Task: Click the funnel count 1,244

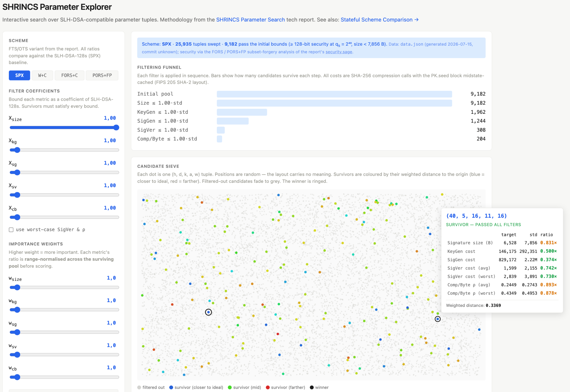Action: click(478, 121)
